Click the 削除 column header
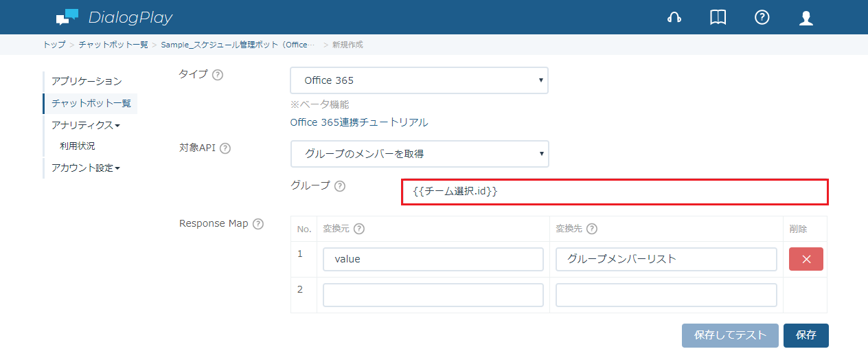The width and height of the screenshot is (868, 360). point(798,229)
